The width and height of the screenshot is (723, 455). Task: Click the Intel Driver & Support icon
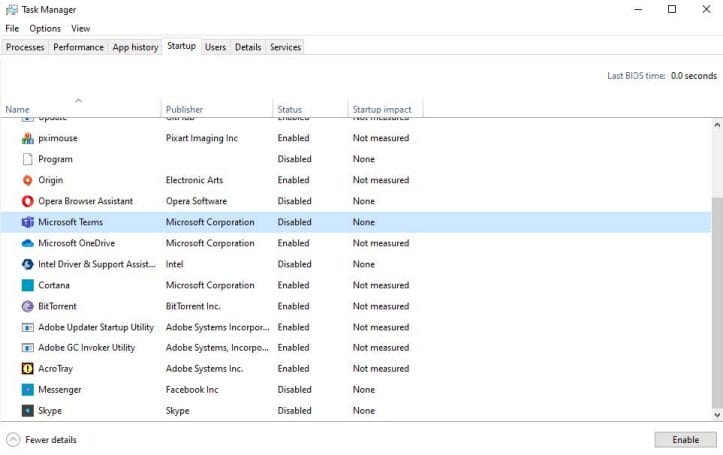(28, 264)
